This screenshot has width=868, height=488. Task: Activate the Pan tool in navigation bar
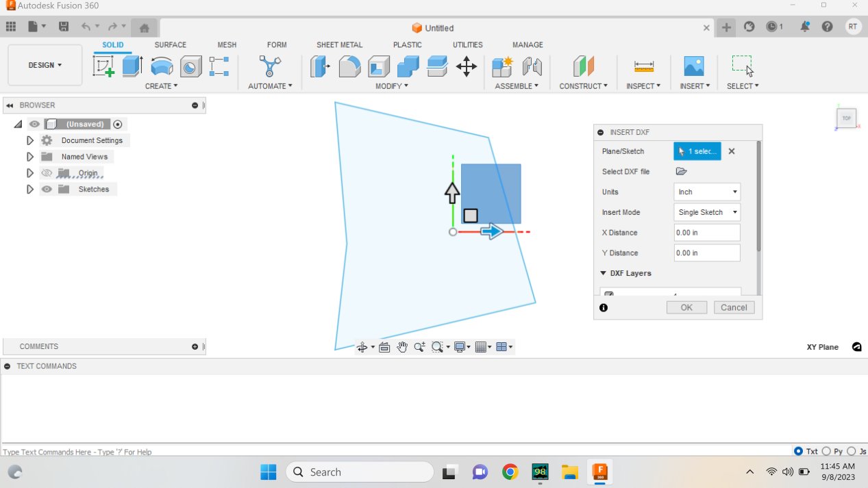click(x=402, y=347)
